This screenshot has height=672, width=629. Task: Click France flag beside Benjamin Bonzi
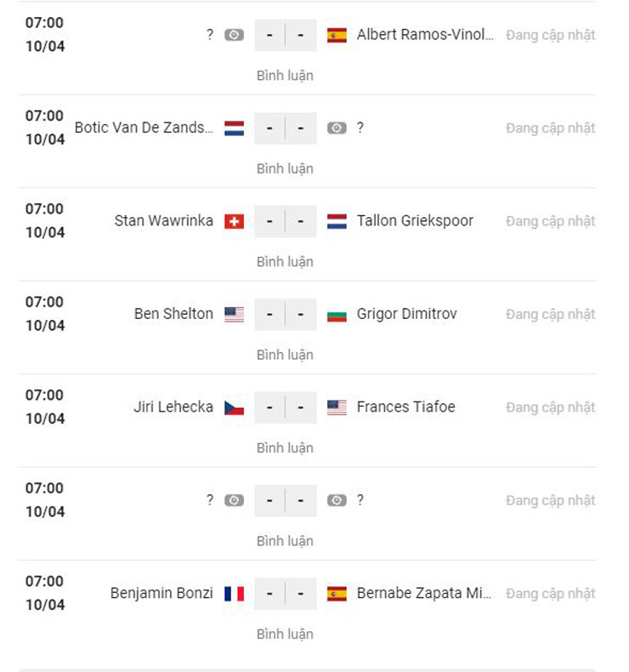(x=235, y=594)
